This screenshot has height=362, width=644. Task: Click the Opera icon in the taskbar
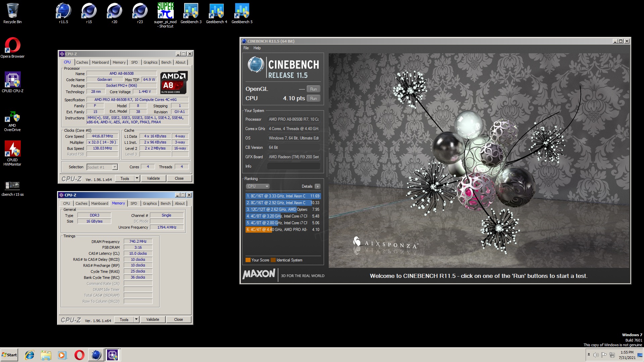79,355
